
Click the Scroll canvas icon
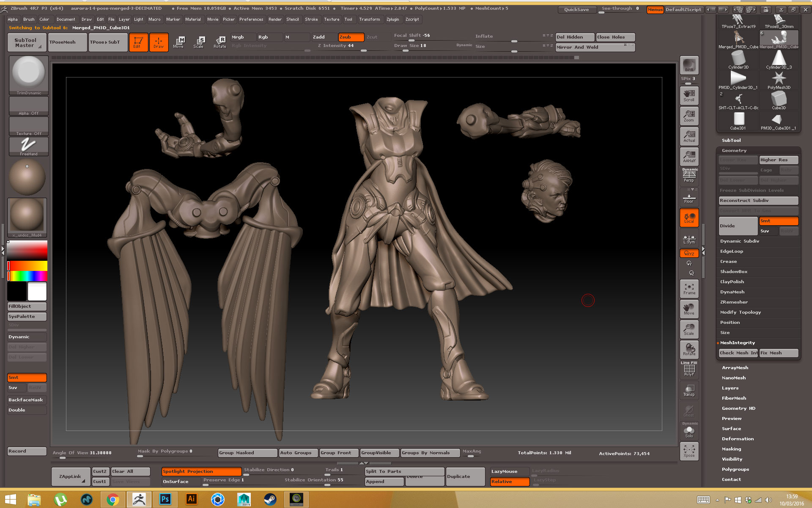689,96
